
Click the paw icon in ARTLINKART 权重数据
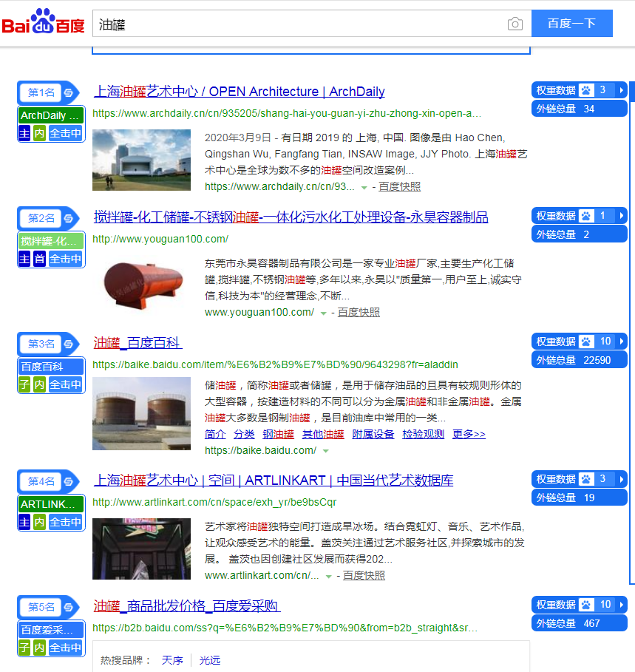tap(586, 479)
